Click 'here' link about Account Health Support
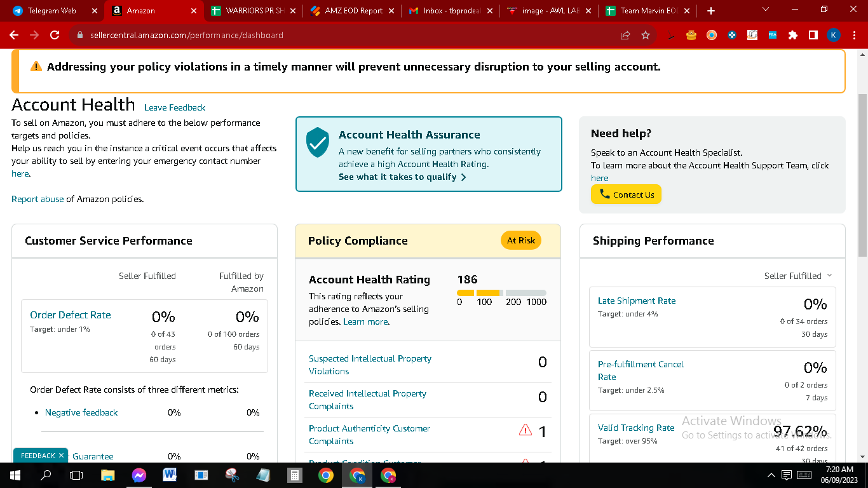Image resolution: width=868 pixels, height=488 pixels. click(599, 179)
